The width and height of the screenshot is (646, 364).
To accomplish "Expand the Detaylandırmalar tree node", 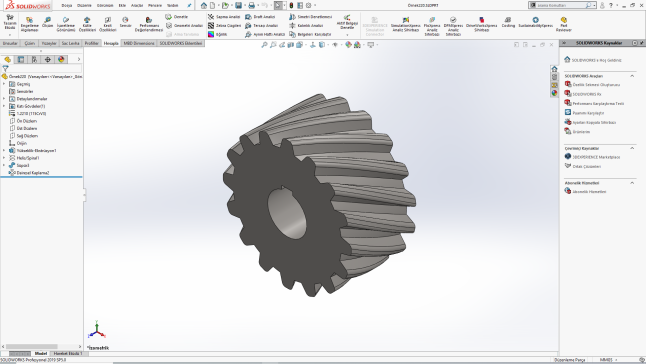I will tap(4, 98).
